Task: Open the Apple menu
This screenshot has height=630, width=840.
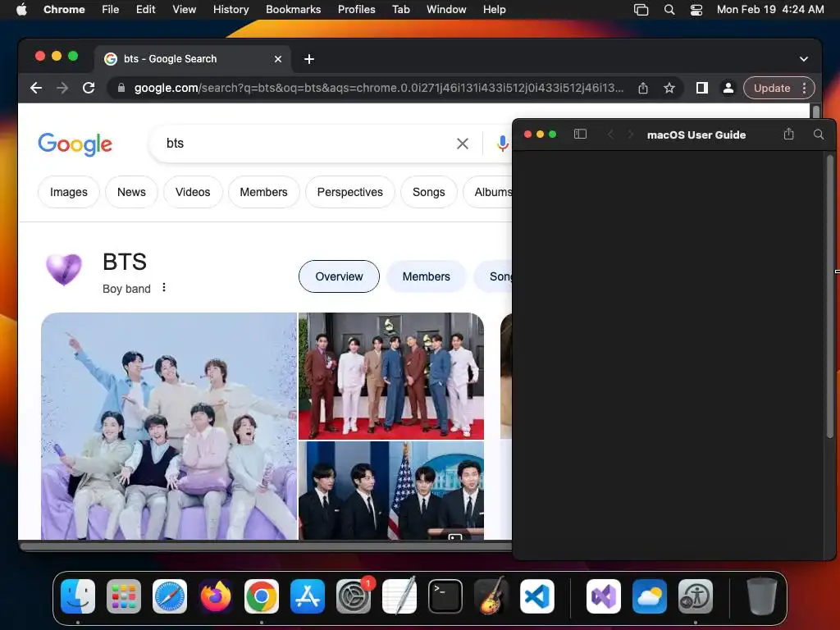Action: tap(21, 10)
